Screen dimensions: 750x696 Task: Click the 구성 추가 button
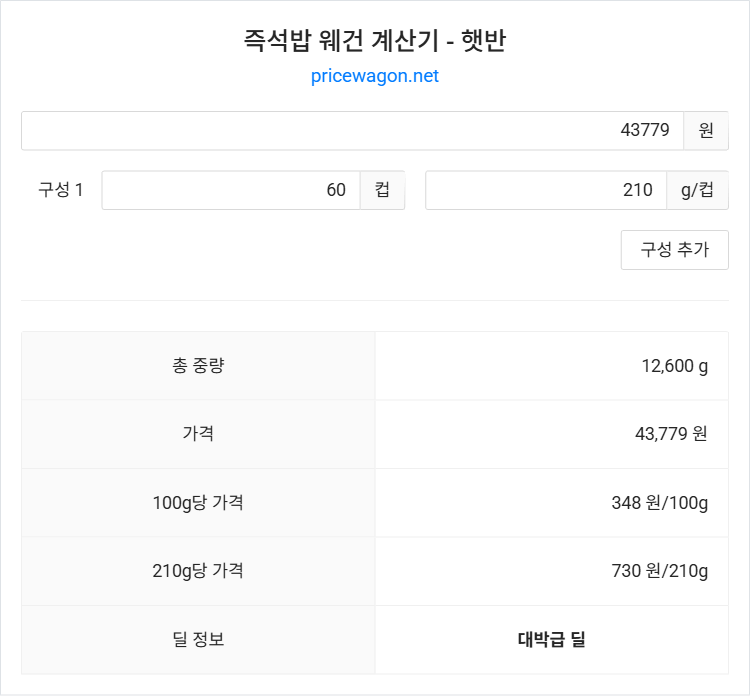[674, 250]
